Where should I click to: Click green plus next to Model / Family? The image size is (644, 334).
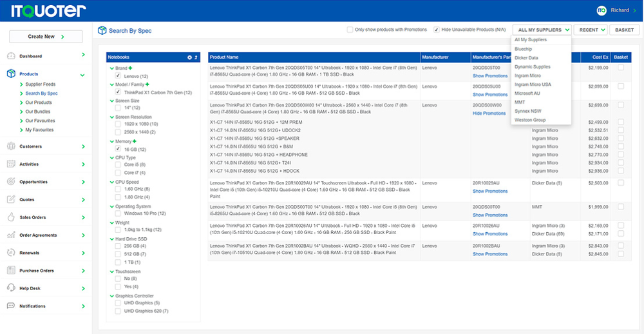(x=147, y=84)
